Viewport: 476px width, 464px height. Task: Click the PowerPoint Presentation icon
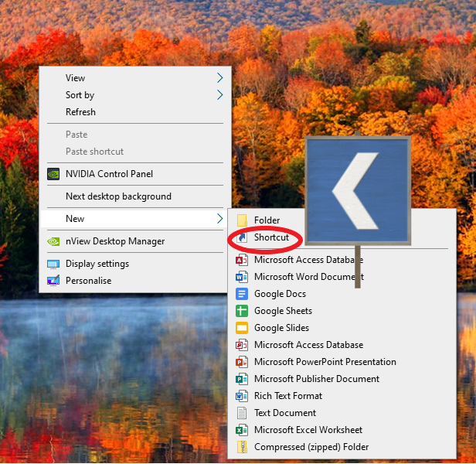tap(242, 362)
